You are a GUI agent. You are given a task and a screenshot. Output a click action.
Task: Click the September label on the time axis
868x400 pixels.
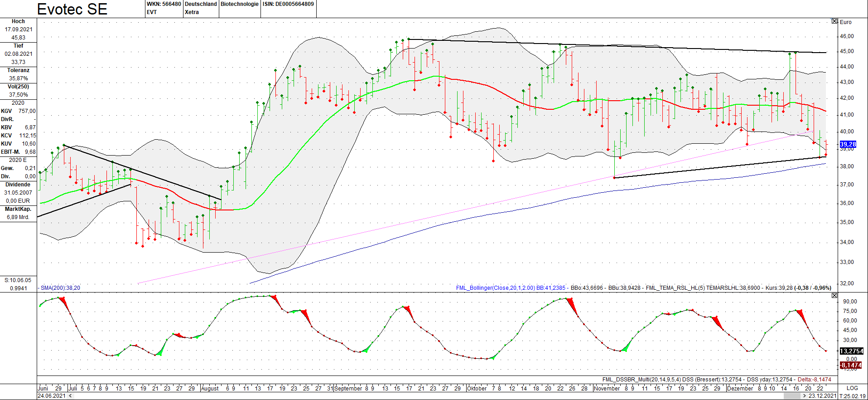pos(348,388)
